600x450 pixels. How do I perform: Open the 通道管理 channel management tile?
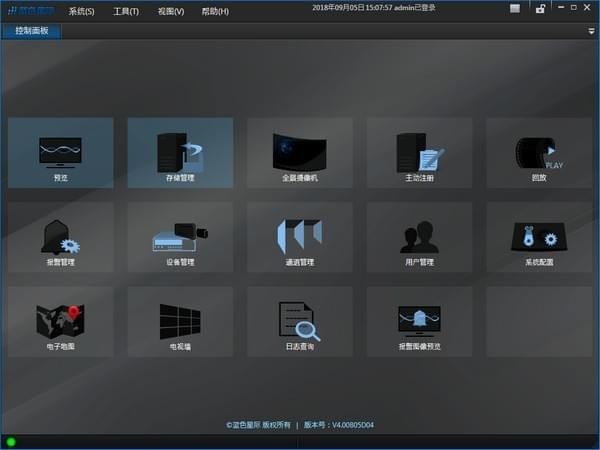point(300,237)
